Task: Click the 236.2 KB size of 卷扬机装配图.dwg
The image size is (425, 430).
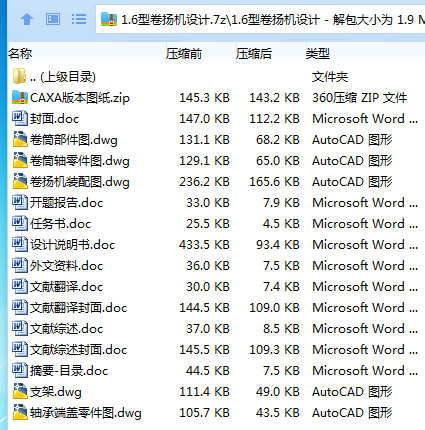Action: click(x=204, y=182)
